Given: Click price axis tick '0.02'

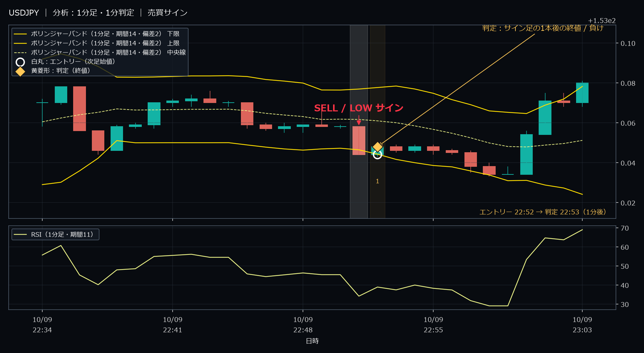Looking at the screenshot, I should pos(628,203).
